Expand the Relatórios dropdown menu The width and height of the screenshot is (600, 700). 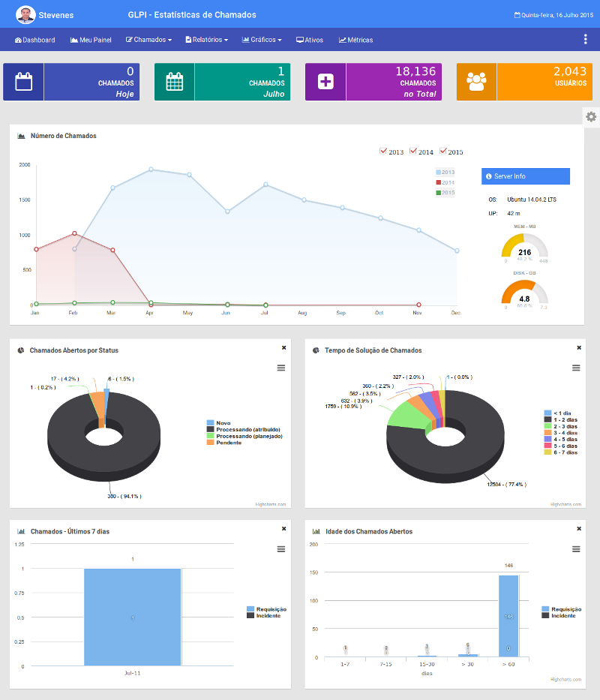point(206,40)
